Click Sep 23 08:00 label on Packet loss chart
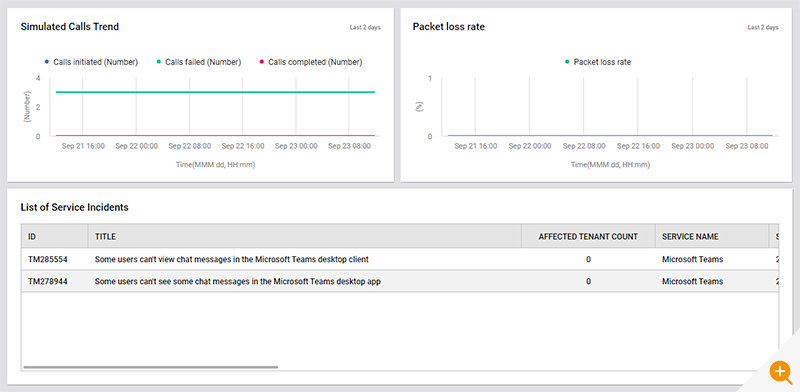This screenshot has height=392, width=800. coord(746,146)
